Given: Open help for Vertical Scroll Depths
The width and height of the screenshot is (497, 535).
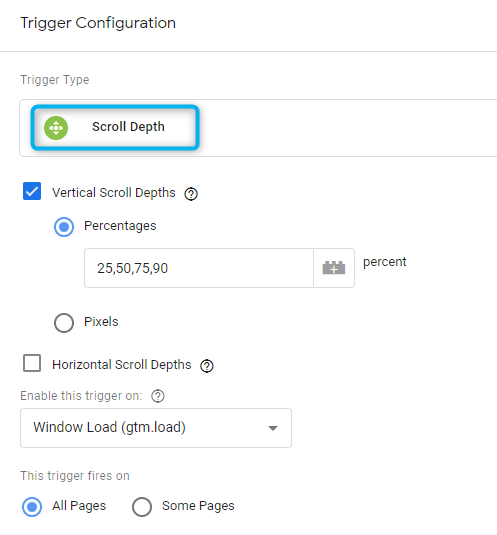Looking at the screenshot, I should coord(191,194).
